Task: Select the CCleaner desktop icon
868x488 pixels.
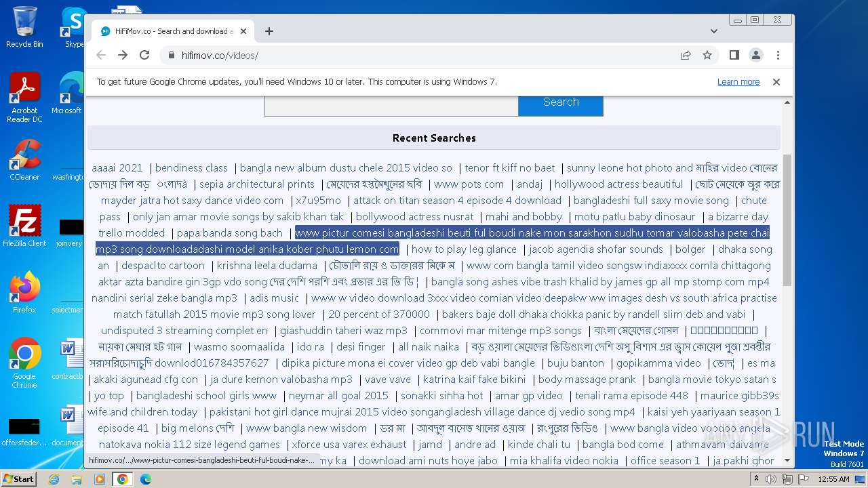Action: point(24,161)
